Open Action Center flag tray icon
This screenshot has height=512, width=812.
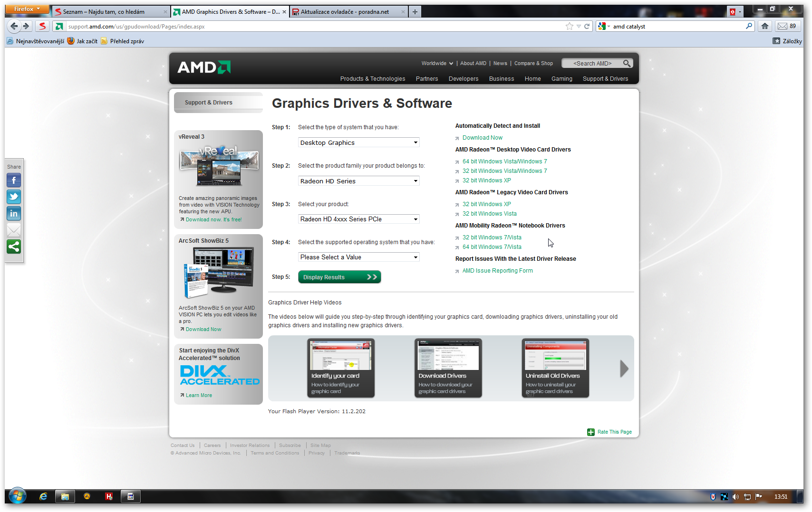pos(759,497)
